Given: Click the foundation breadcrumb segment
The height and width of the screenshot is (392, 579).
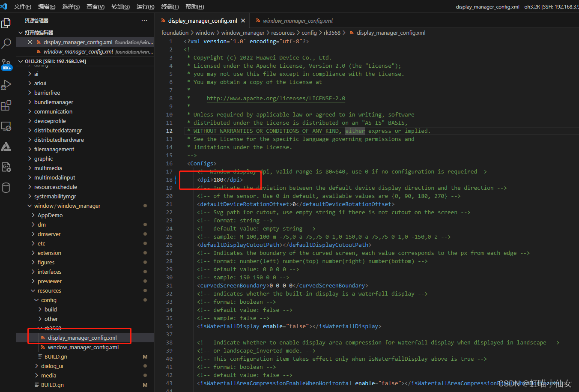Looking at the screenshot, I should [175, 33].
